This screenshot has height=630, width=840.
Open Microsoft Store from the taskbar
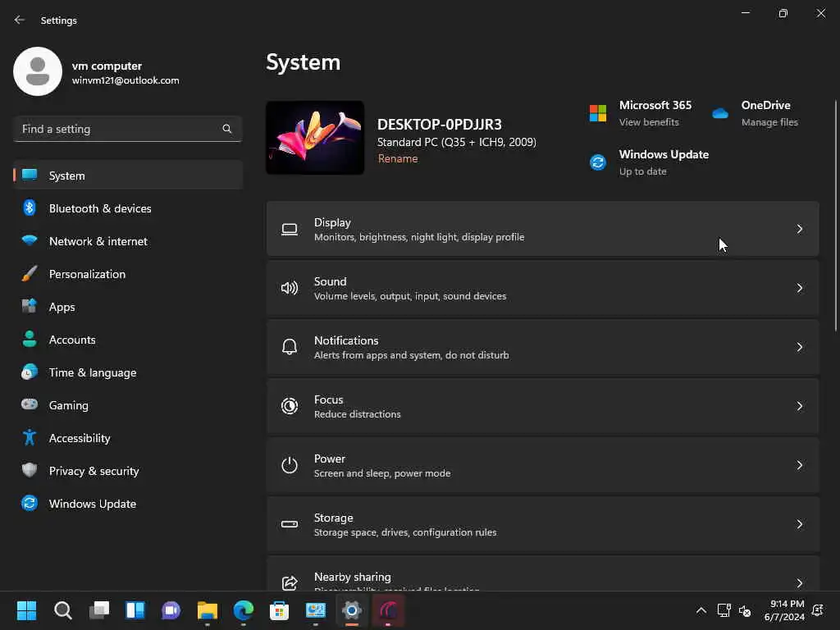click(279, 610)
